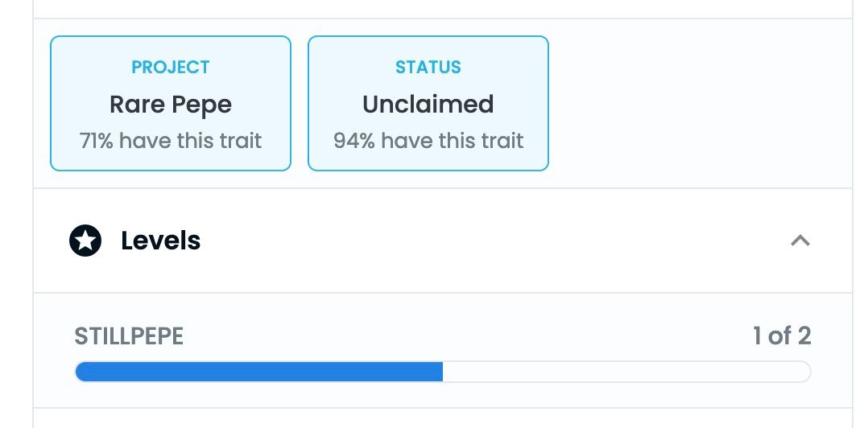Screen dimensions: 868x428
Task: Click the Levels star icon
Action: pos(85,241)
